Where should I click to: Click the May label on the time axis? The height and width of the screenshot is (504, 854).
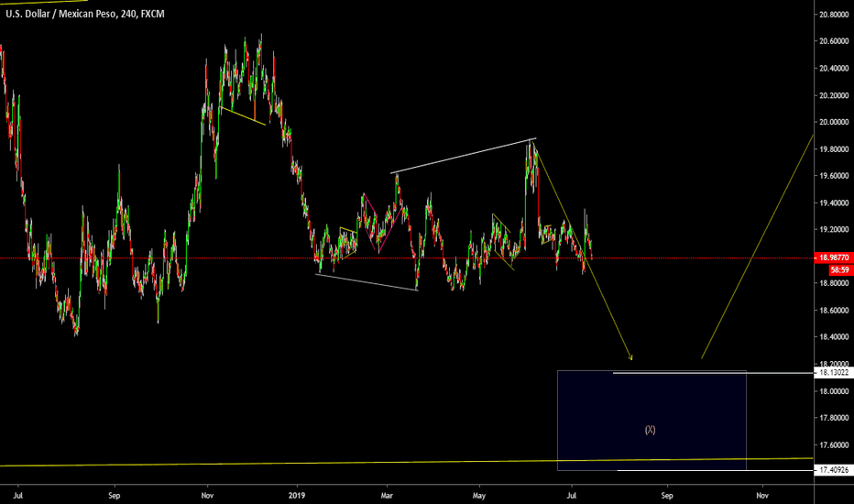pos(478,495)
